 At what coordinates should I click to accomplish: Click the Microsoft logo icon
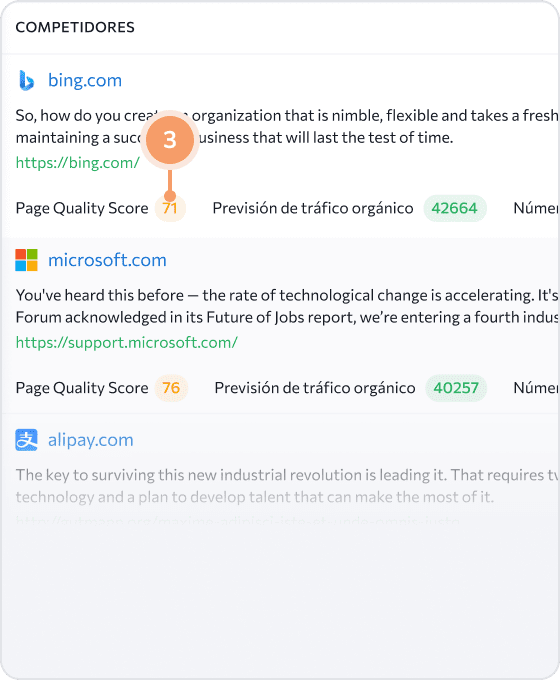(x=26, y=260)
